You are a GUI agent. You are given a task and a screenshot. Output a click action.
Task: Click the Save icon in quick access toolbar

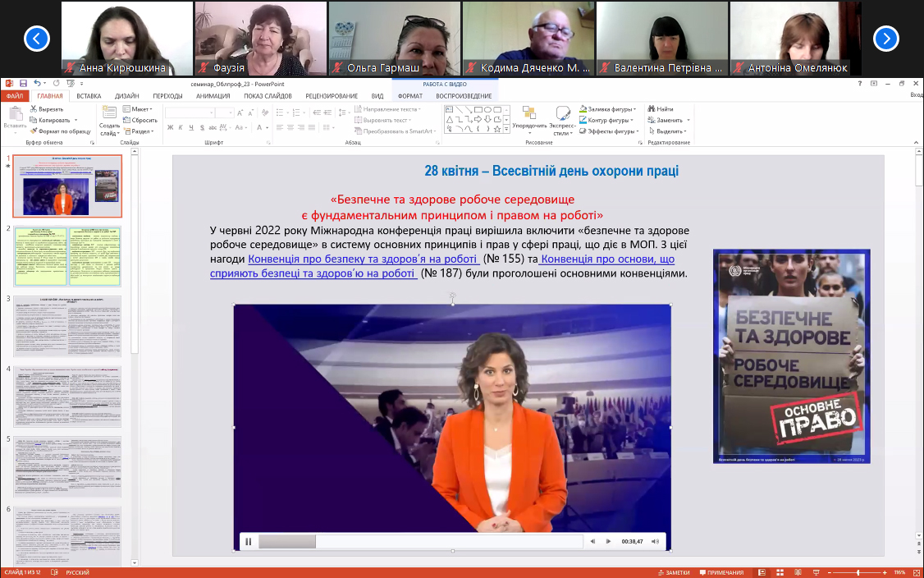click(x=23, y=83)
